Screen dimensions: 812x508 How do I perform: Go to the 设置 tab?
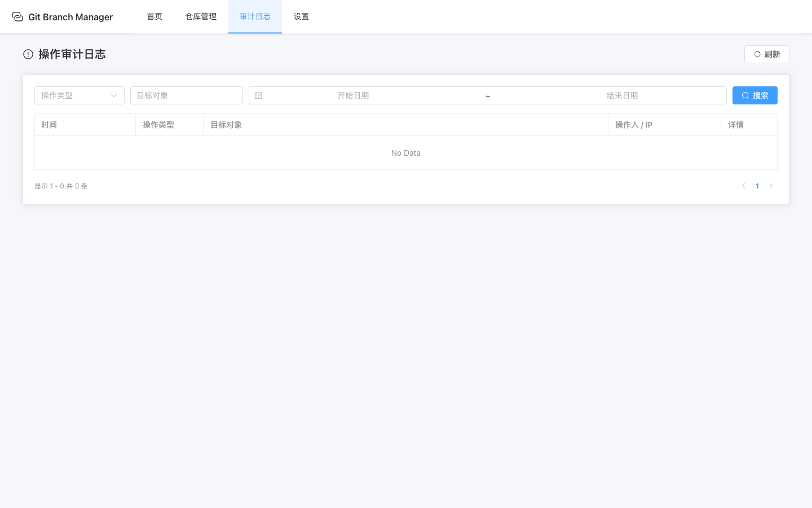(301, 17)
